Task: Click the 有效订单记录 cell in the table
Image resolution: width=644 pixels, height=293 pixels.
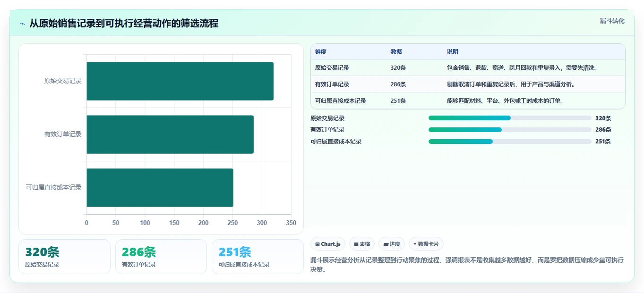Action: [x=332, y=84]
